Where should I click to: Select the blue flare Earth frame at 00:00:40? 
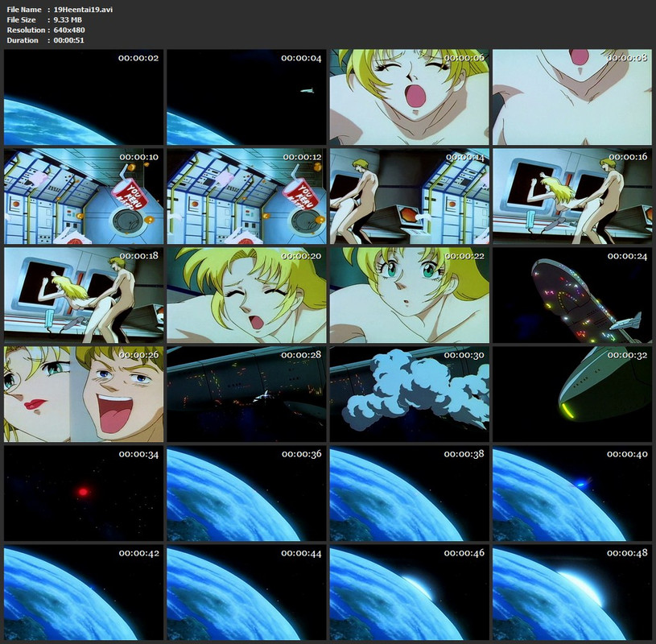click(x=572, y=493)
